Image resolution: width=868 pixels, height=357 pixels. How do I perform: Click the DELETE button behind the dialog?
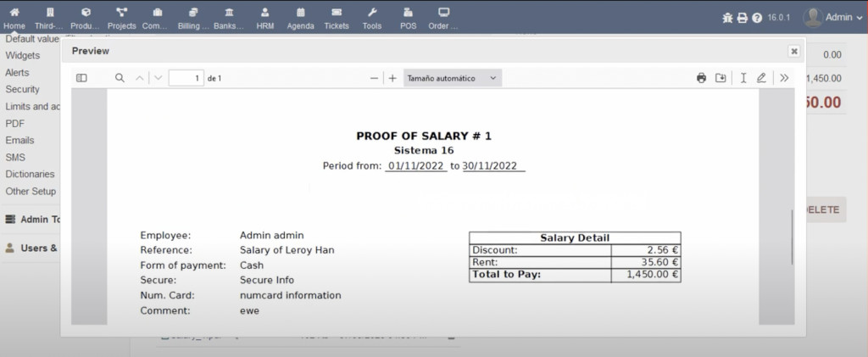tap(826, 209)
